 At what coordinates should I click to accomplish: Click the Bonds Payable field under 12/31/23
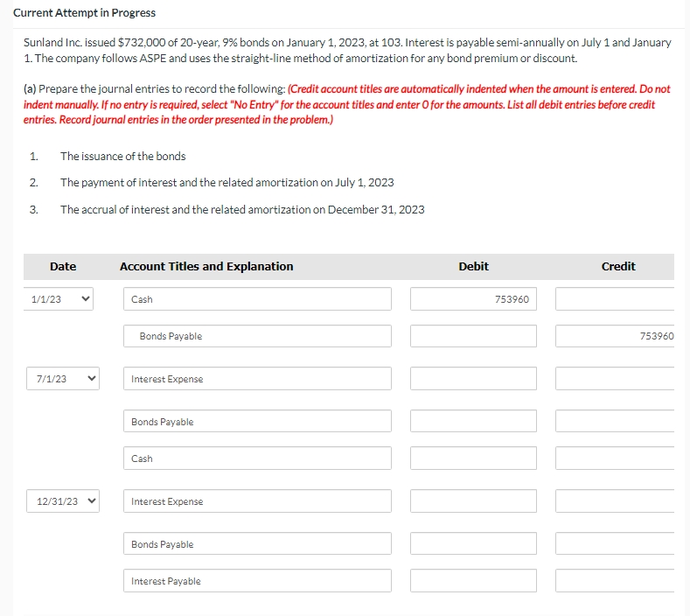coord(257,543)
